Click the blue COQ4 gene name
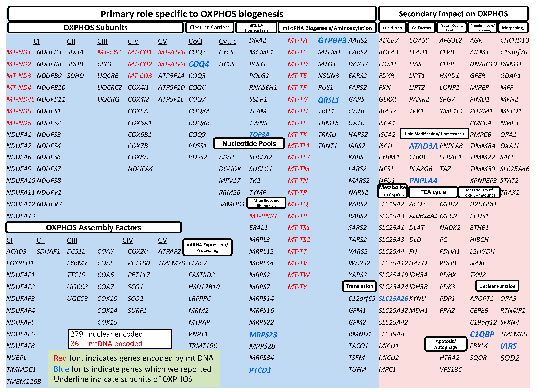This screenshot has width=538, height=392. (198, 64)
